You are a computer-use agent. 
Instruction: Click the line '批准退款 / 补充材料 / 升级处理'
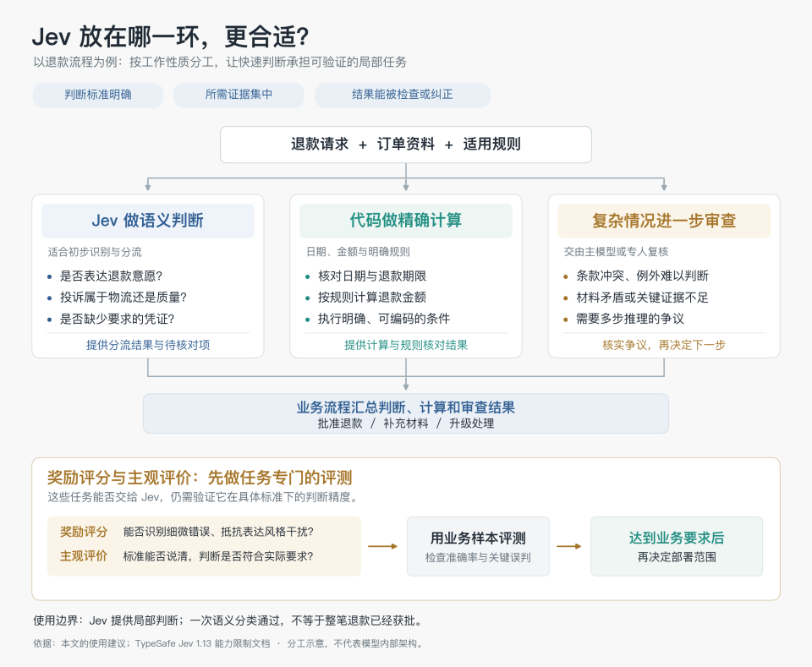pyautogui.click(x=406, y=424)
